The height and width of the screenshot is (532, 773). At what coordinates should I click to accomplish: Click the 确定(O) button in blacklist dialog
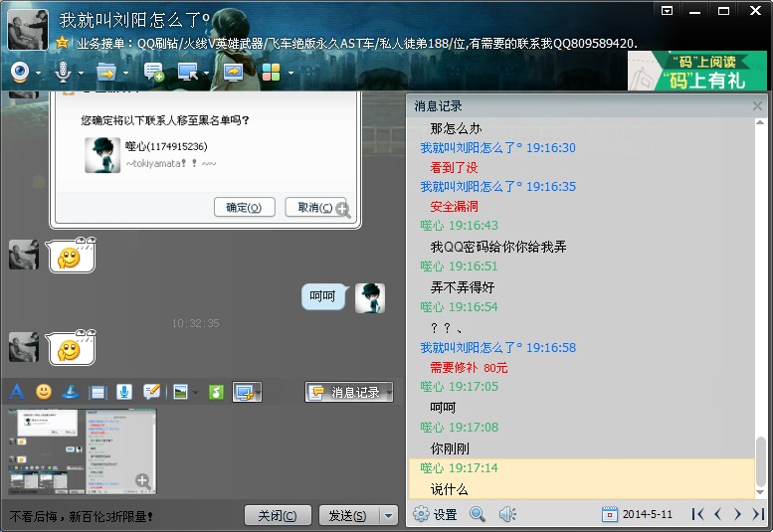pos(244,207)
